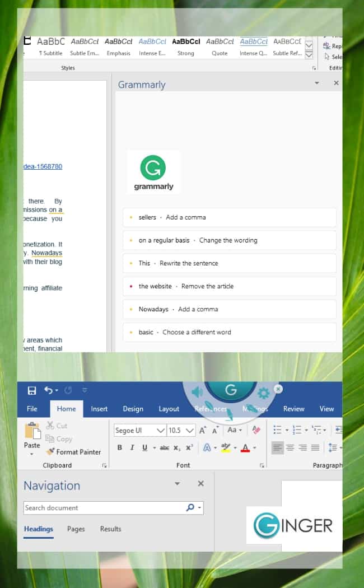Click the Redo icon in title bar

68,390
